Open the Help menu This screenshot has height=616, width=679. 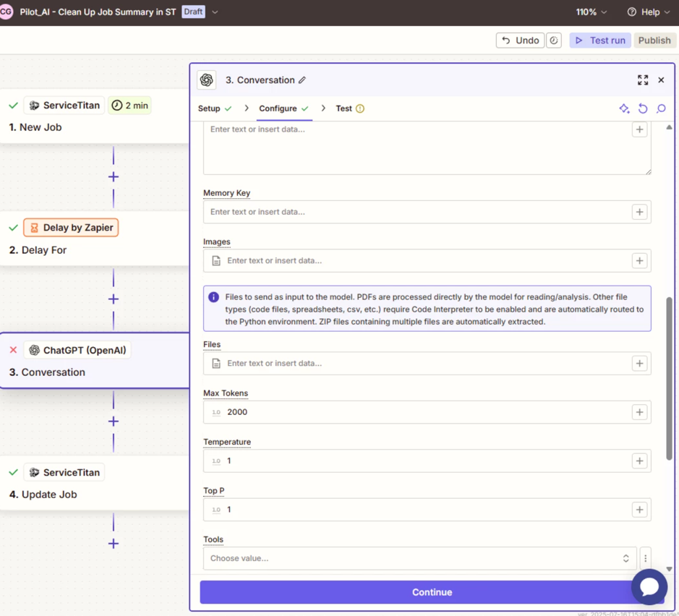click(649, 12)
